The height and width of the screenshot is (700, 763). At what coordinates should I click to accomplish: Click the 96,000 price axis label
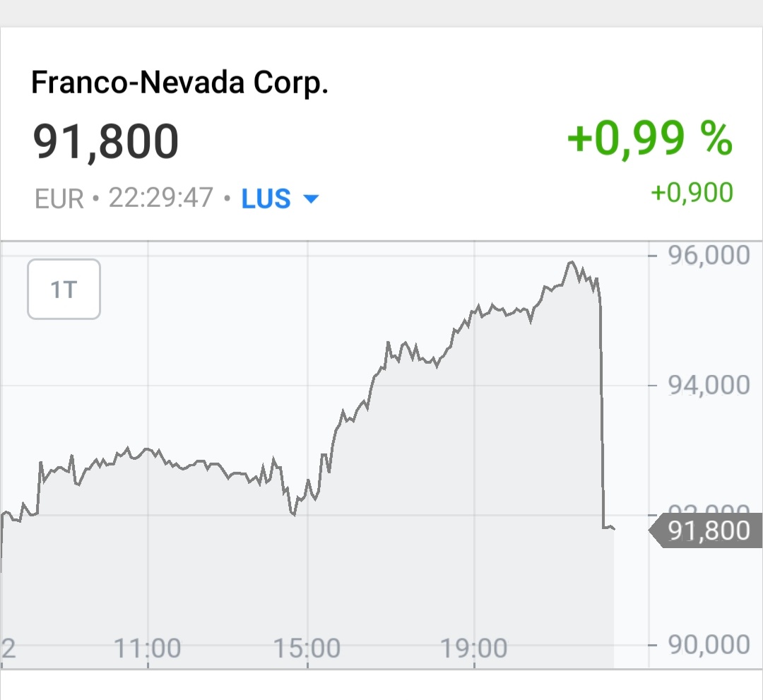pyautogui.click(x=709, y=256)
